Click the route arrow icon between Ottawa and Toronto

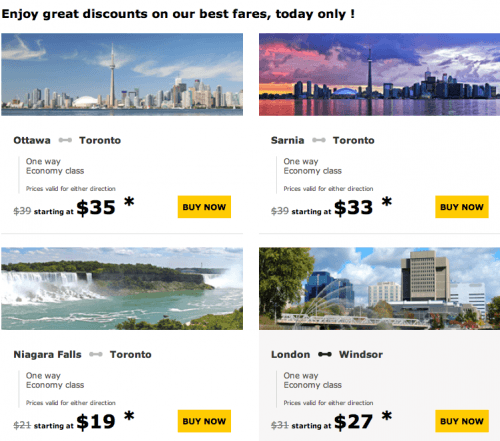(x=65, y=140)
